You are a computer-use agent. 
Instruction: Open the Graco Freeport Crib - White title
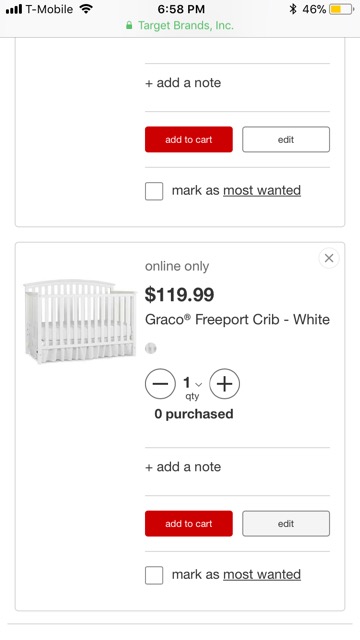click(237, 319)
